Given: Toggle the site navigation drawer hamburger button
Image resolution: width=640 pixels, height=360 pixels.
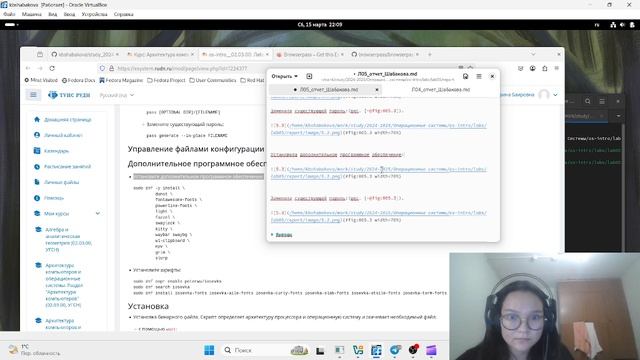Looking at the screenshot, I should [33, 95].
